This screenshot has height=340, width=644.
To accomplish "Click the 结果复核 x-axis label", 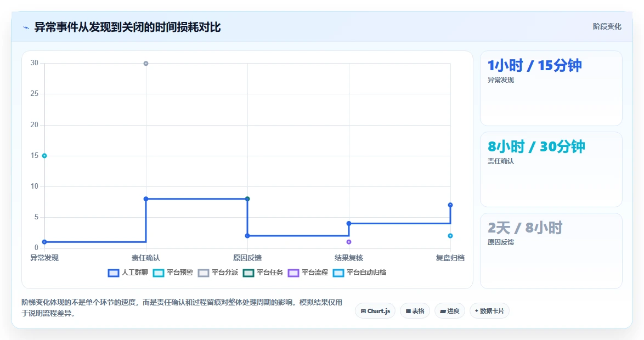I will click(349, 258).
